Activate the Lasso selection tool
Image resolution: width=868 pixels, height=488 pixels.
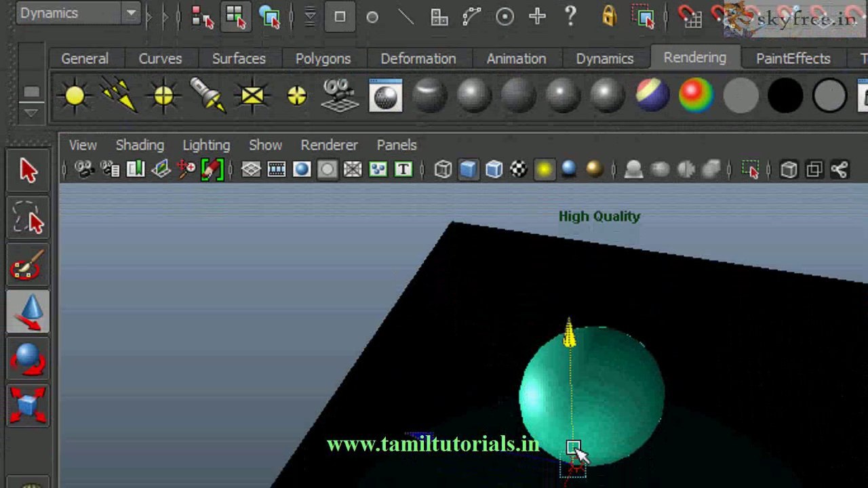(x=28, y=218)
